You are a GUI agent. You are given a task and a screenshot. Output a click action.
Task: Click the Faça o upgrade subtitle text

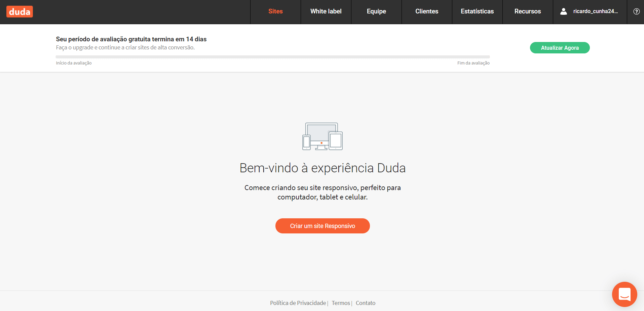tap(125, 47)
